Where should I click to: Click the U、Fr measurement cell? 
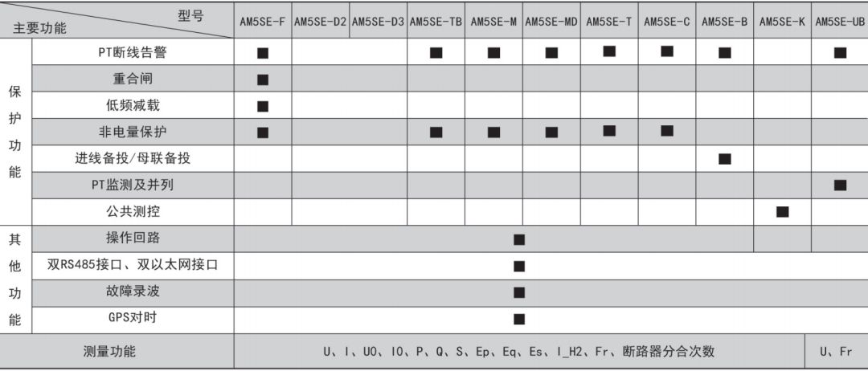(x=836, y=352)
